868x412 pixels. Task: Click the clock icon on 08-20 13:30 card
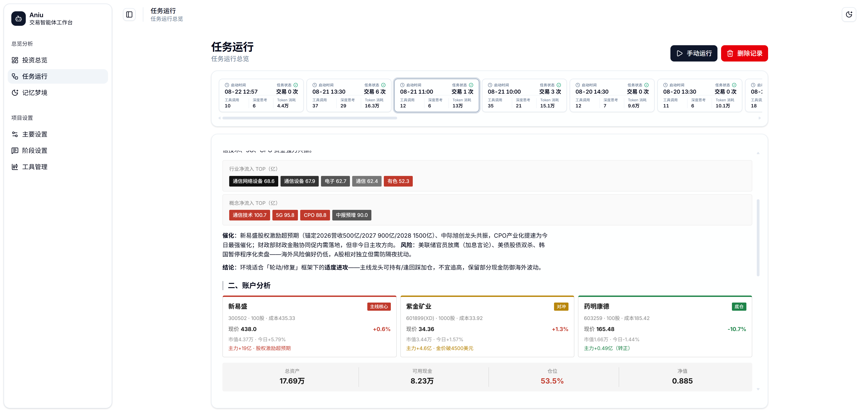tap(665, 85)
